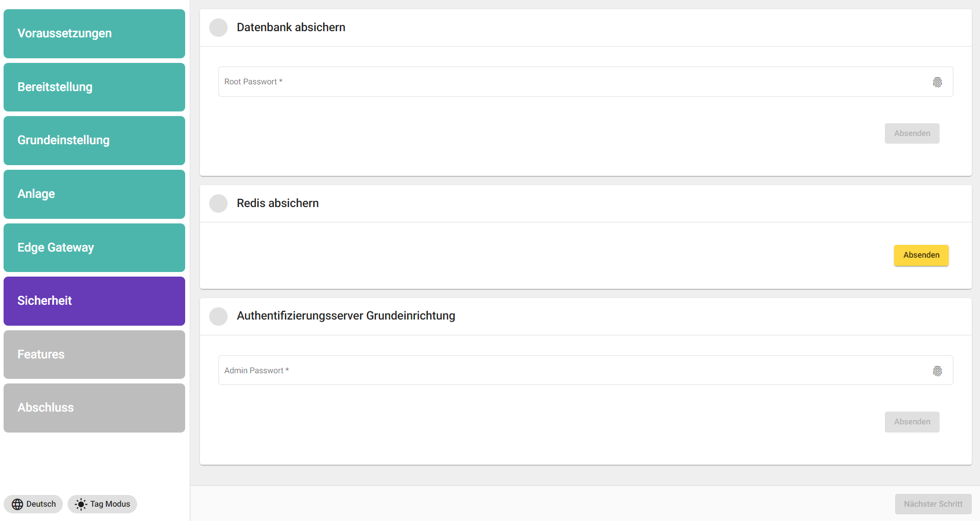Open the Edge Gateway step
Viewport: 980px width, 521px height.
tap(94, 247)
